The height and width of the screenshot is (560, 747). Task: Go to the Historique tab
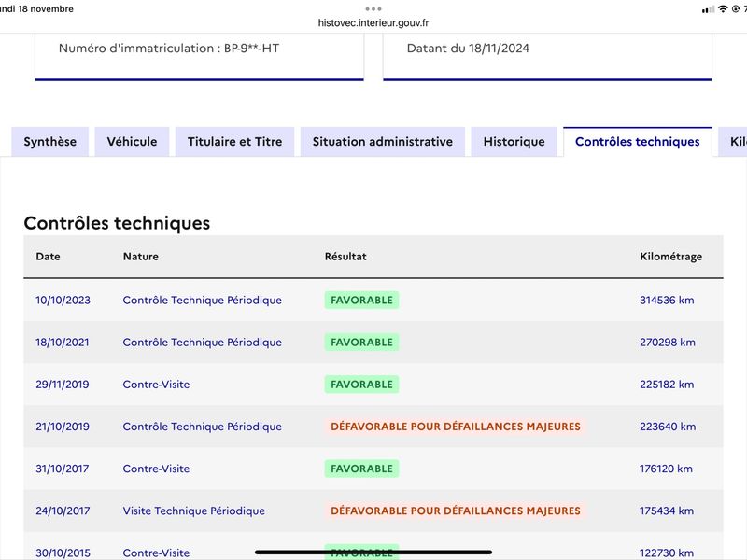(514, 142)
